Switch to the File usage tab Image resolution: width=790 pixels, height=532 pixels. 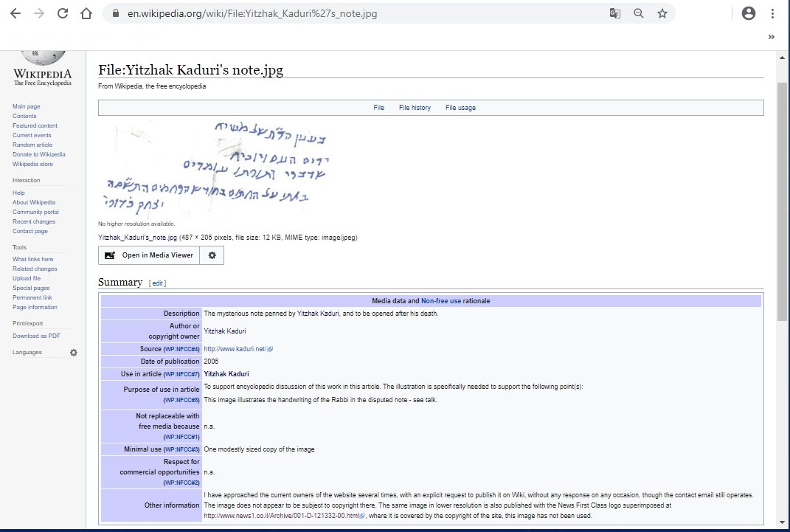[461, 107]
